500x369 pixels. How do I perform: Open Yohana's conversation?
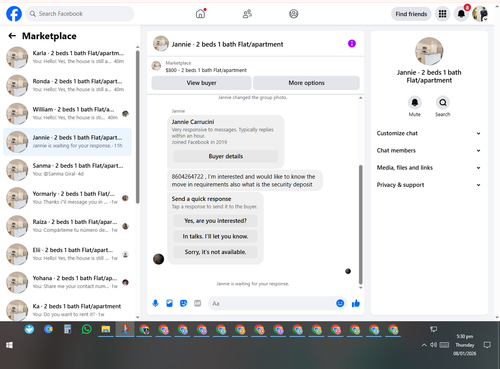click(x=68, y=282)
